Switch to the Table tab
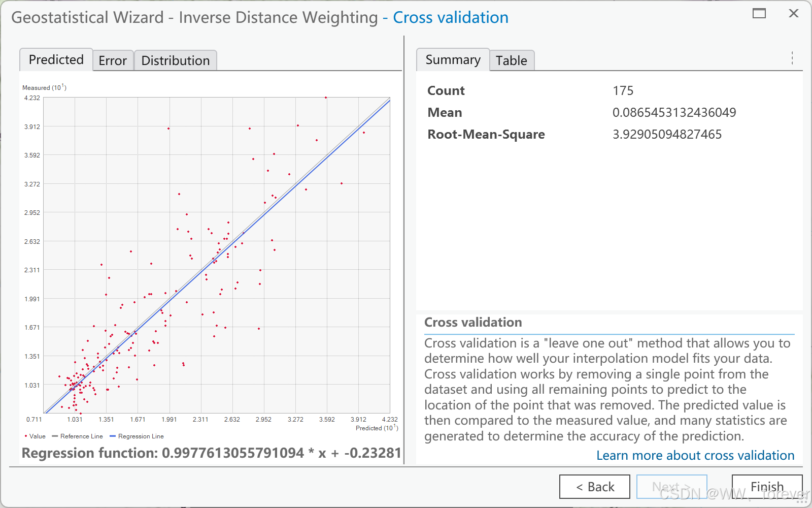Image resolution: width=812 pixels, height=508 pixels. pyautogui.click(x=512, y=61)
